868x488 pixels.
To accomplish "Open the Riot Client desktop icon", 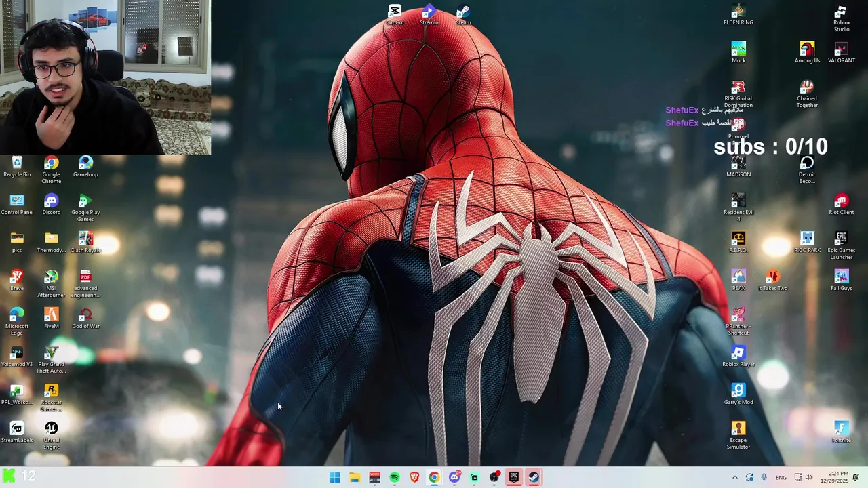I will pos(841,205).
